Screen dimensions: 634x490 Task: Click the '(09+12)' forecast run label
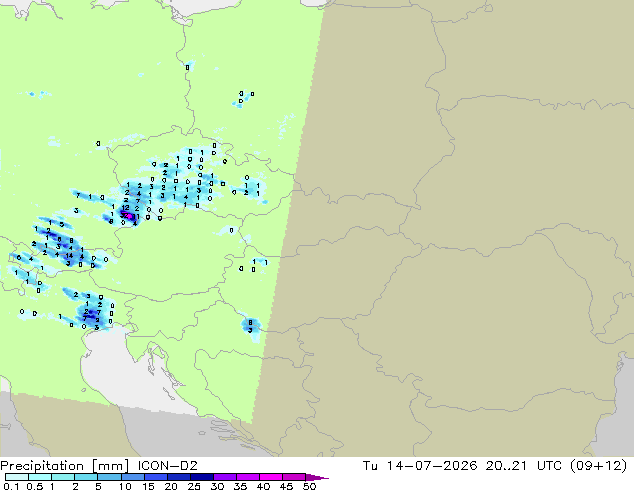[x=599, y=466]
